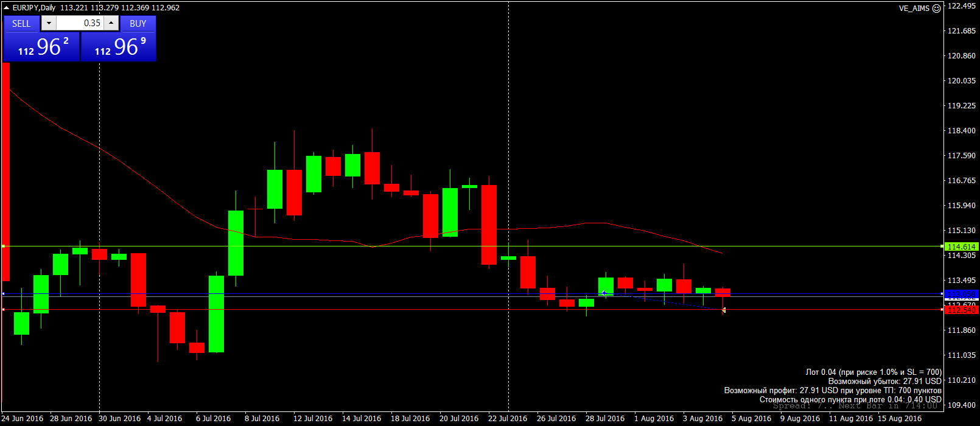Focus the 0.35 lot volume field
Image resolution: width=980 pixels, height=426 pixels.
[80, 23]
